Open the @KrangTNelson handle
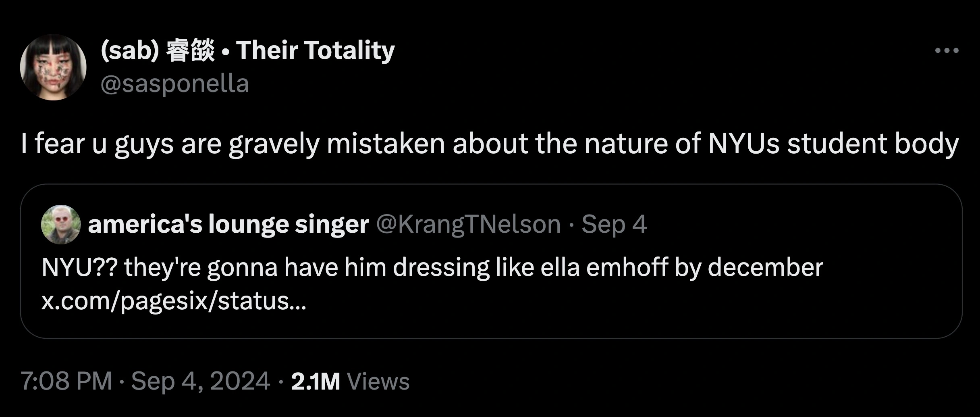The width and height of the screenshot is (980, 417). (468, 224)
